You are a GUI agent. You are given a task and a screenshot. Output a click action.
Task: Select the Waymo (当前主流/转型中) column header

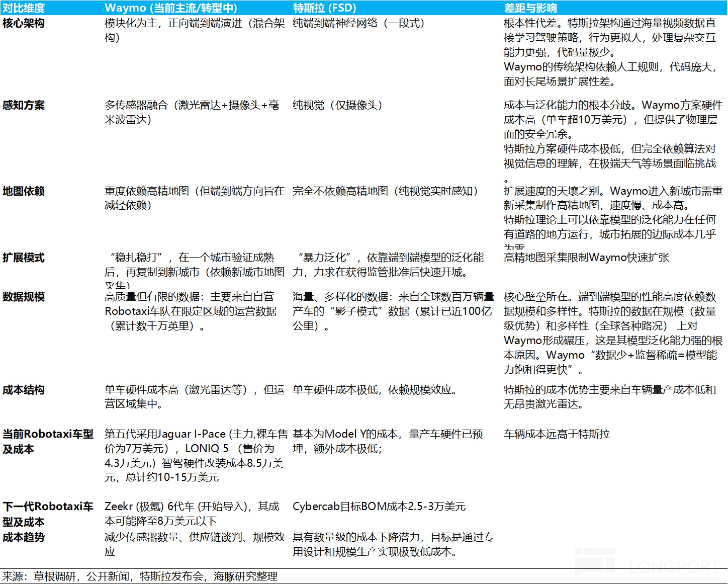[x=171, y=8]
